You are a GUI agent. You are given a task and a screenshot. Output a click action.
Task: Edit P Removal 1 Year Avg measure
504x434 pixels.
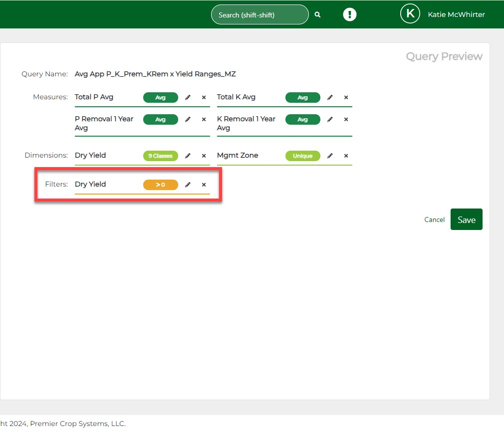pyautogui.click(x=188, y=120)
